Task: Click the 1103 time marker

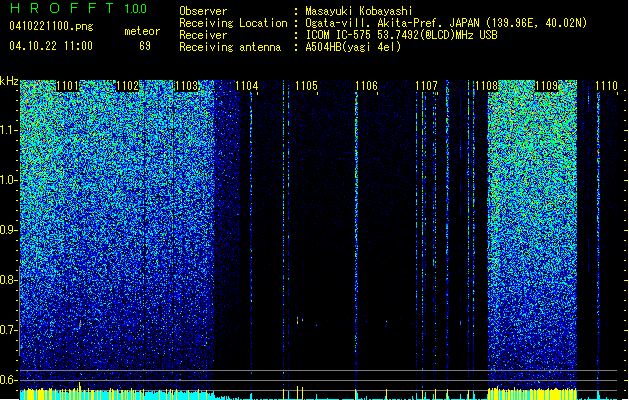Action: click(187, 86)
